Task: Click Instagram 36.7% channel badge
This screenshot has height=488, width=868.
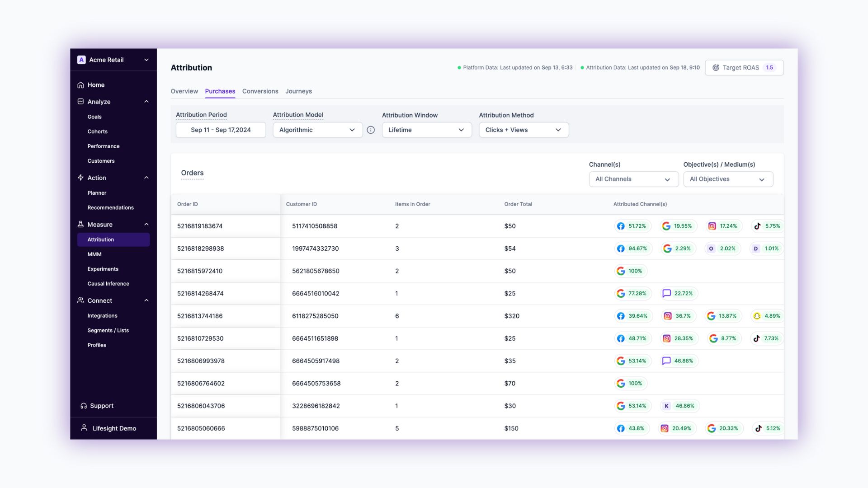Action: click(678, 316)
